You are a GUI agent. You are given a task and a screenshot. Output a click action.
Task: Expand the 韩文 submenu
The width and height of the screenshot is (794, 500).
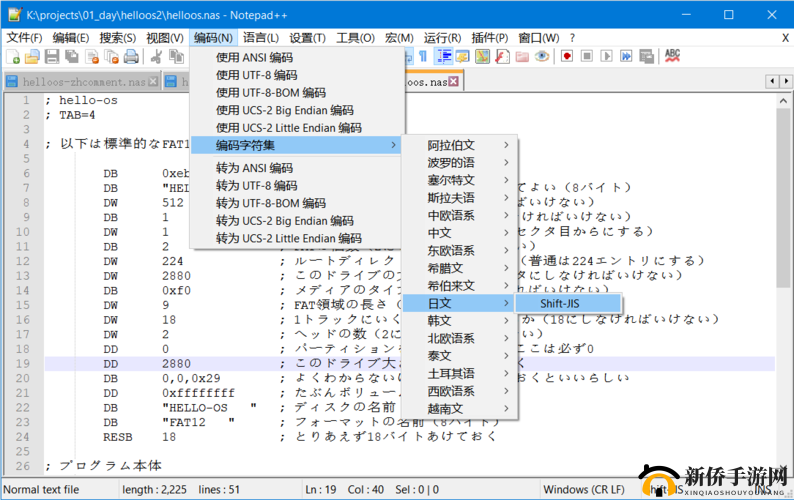point(459,321)
